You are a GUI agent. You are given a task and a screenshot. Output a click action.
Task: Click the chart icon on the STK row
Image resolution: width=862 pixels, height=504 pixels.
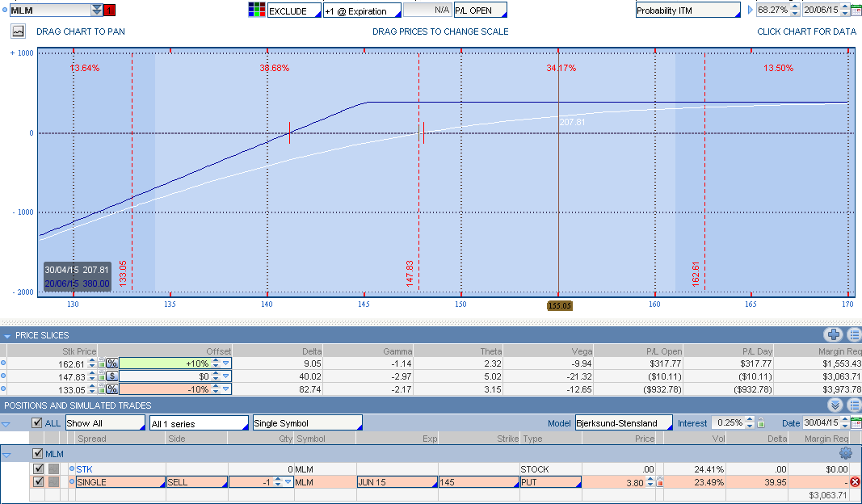pos(53,468)
